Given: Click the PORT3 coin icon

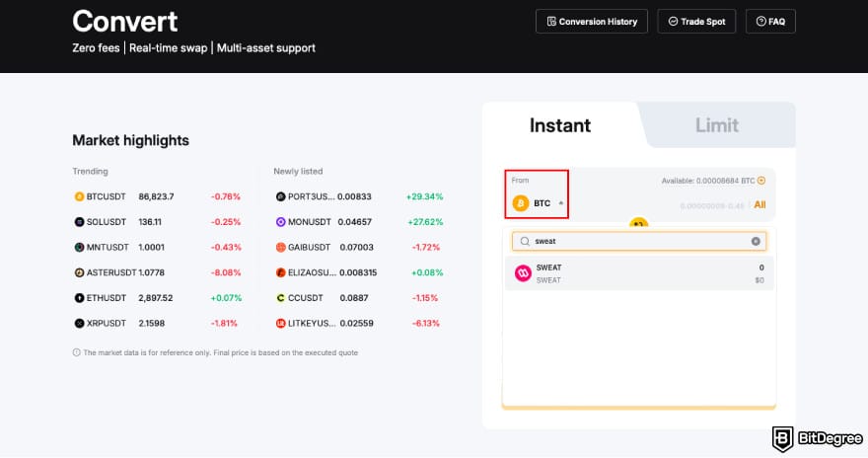Looking at the screenshot, I should (281, 196).
